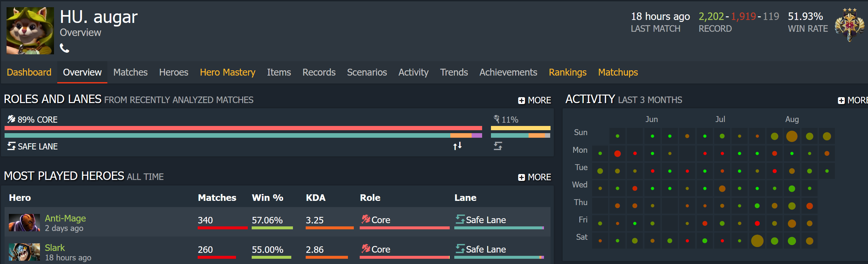The width and height of the screenshot is (868, 264).
Task: Click the HU. augar player avatar
Action: point(30,31)
